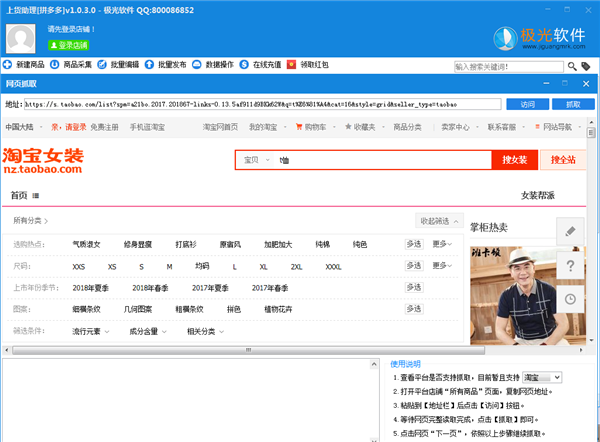The image size is (600, 442).
Task: Click the 网站导航 grid icon
Action: pos(537,127)
